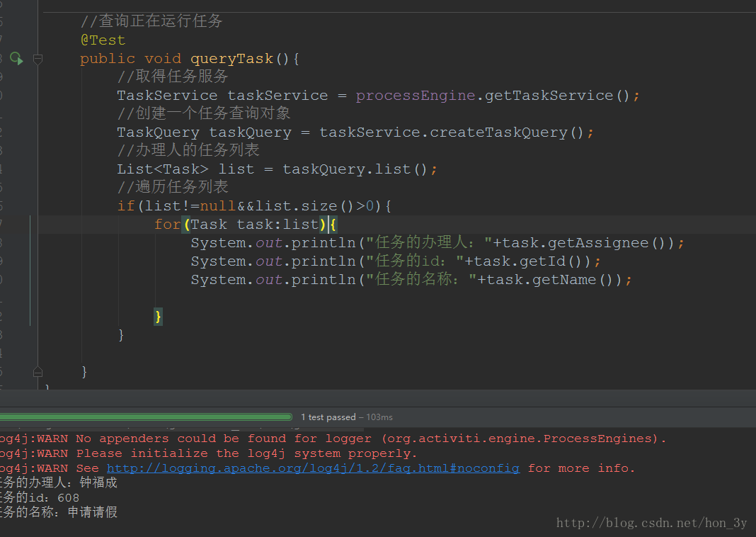756x537 pixels.
Task: Collapse the queryTask method fold marker
Action: 38,59
